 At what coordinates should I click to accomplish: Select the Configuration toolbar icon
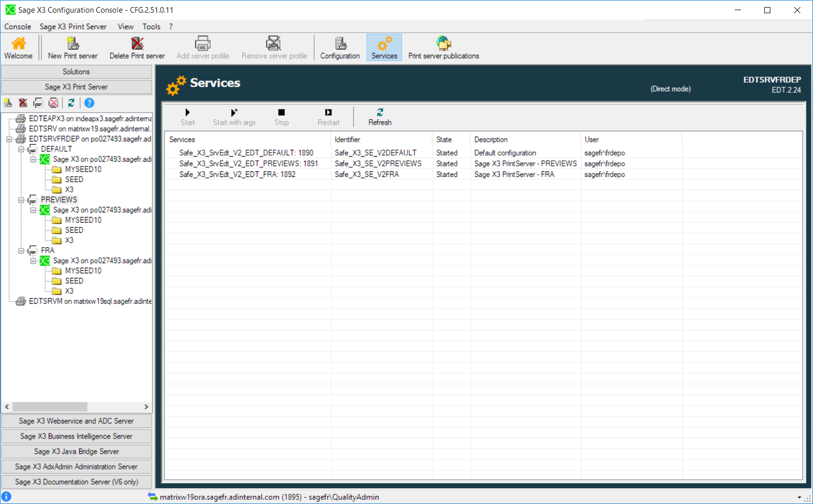tap(340, 47)
